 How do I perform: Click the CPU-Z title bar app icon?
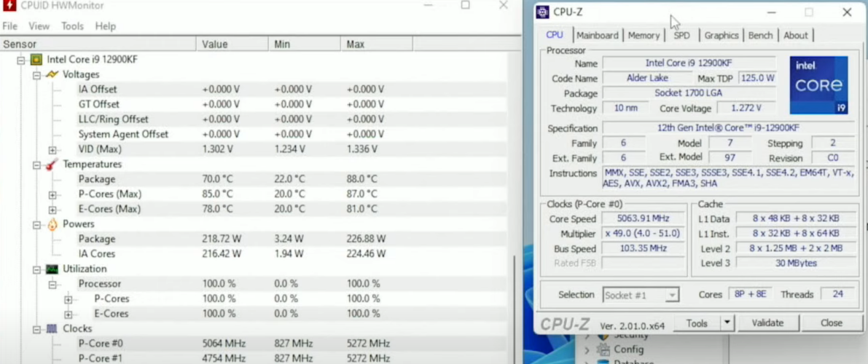tap(543, 12)
